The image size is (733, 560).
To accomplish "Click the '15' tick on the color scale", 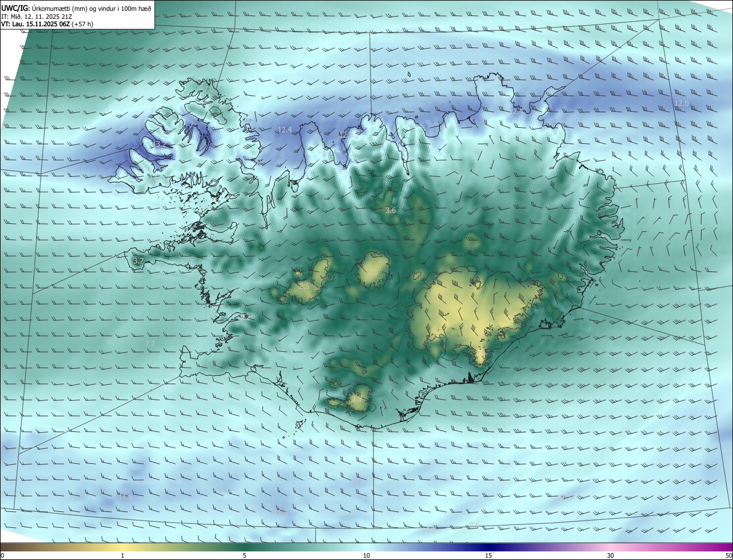I will pyautogui.click(x=488, y=556).
